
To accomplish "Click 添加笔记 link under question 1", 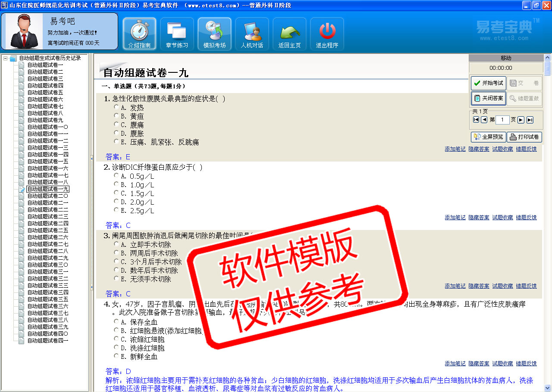I will click(x=455, y=149).
